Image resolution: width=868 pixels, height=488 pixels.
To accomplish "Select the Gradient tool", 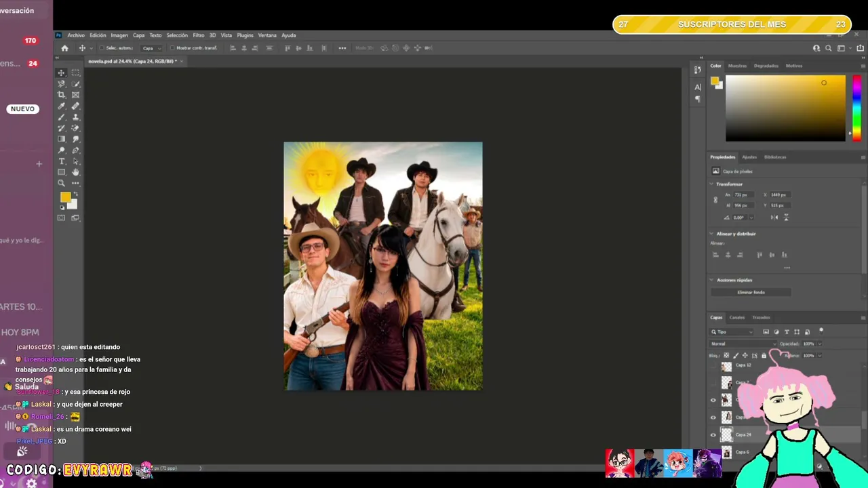I will pyautogui.click(x=62, y=139).
